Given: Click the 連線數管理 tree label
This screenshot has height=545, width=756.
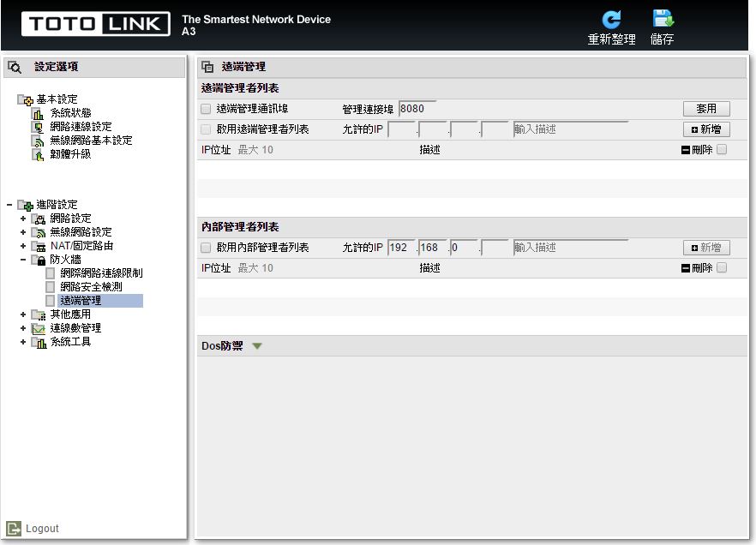Looking at the screenshot, I should point(75,328).
